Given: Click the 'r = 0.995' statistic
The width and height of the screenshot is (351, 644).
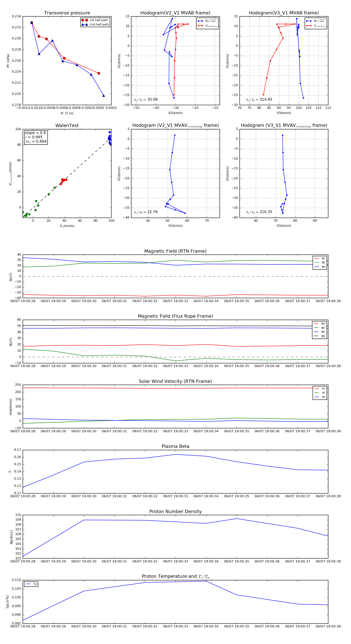Looking at the screenshot, I should 34,137.
